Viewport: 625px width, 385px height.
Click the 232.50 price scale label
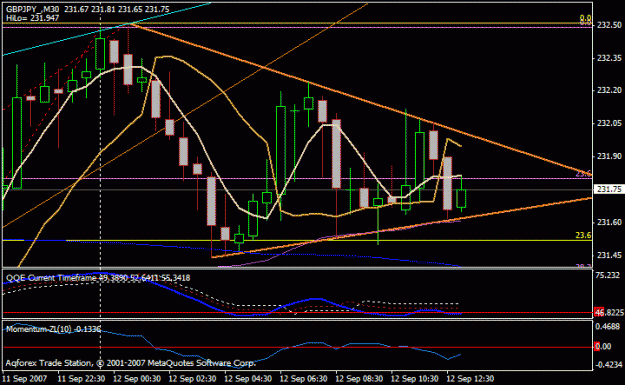coord(609,25)
